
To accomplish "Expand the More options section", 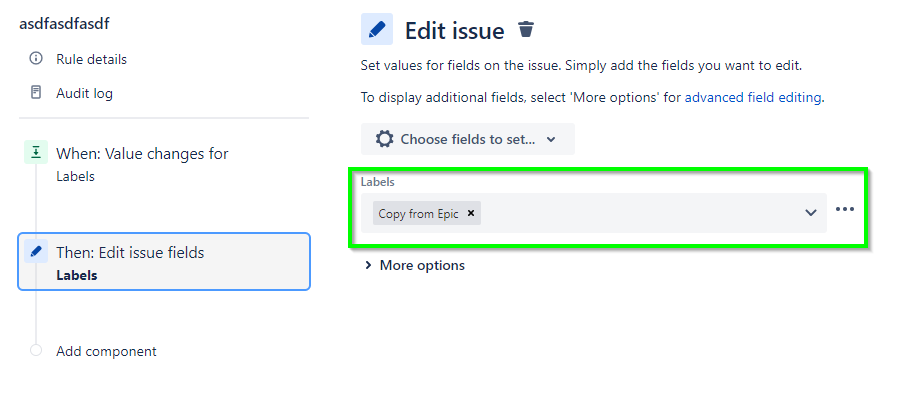I will click(x=415, y=265).
